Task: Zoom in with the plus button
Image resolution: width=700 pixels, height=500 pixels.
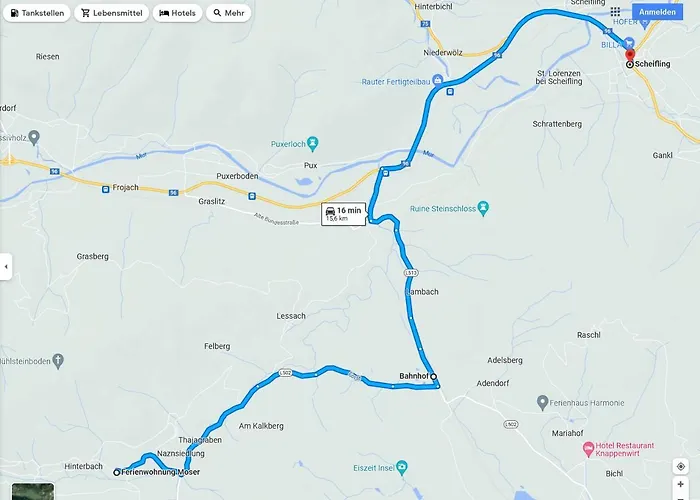Action: point(681,484)
